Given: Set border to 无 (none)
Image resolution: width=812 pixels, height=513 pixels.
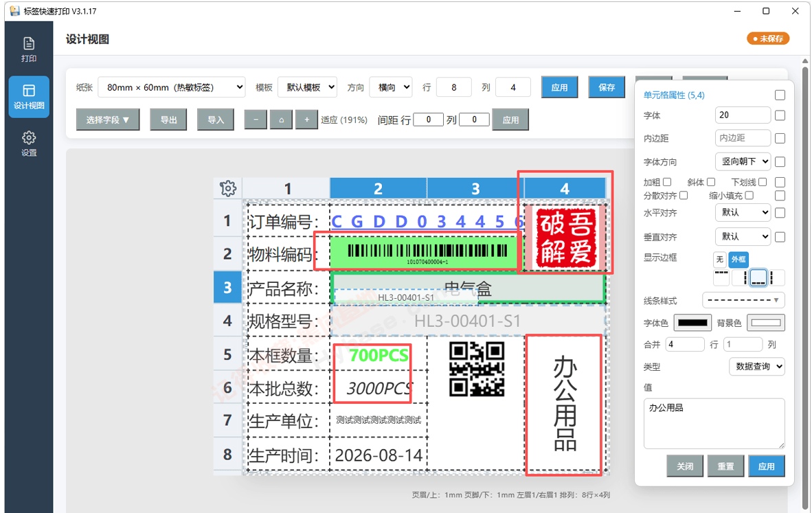Looking at the screenshot, I should click(720, 260).
